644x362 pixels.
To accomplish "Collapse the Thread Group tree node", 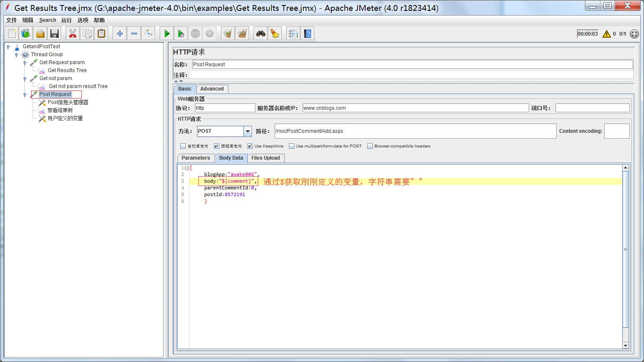I will pyautogui.click(x=16, y=54).
